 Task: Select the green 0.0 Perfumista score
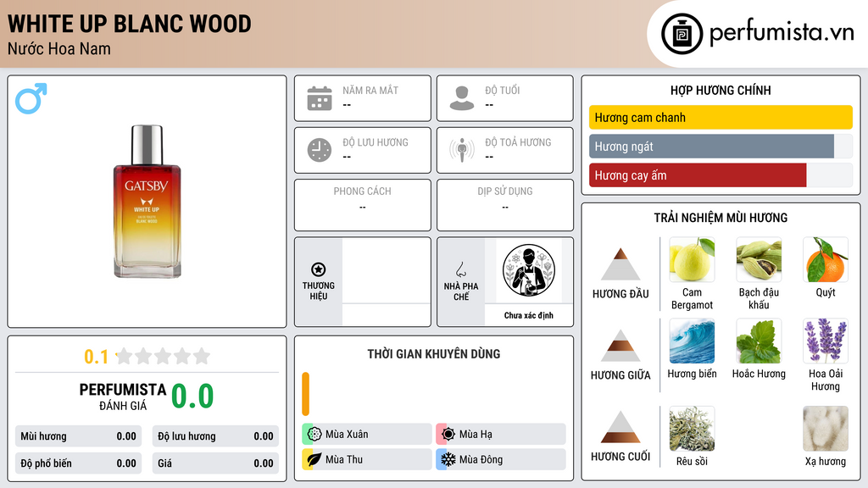192,396
